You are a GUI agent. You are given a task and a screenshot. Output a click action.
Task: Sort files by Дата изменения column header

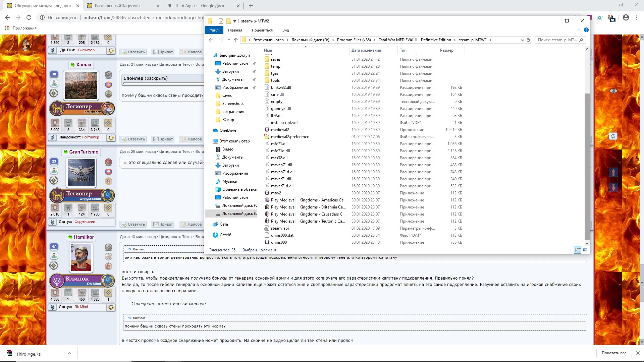coord(366,50)
